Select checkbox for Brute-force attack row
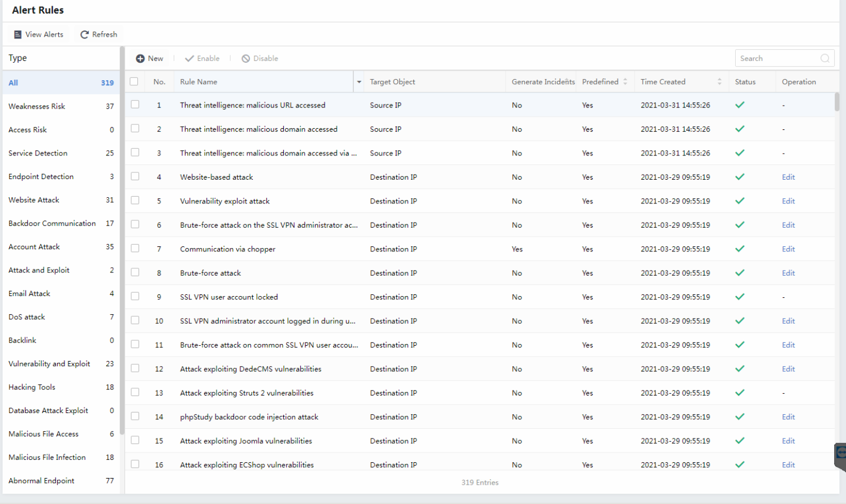This screenshot has width=846, height=504. pos(135,272)
